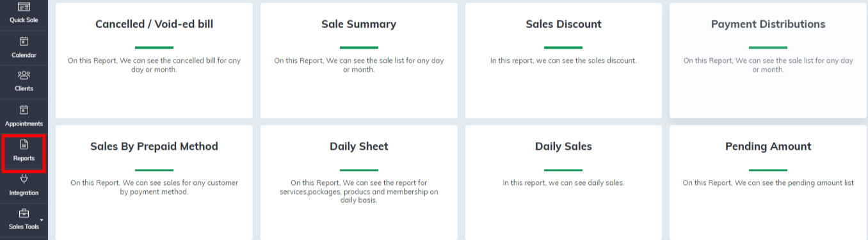Select the Payment Distributions report card
This screenshot has width=868, height=240.
768,60
